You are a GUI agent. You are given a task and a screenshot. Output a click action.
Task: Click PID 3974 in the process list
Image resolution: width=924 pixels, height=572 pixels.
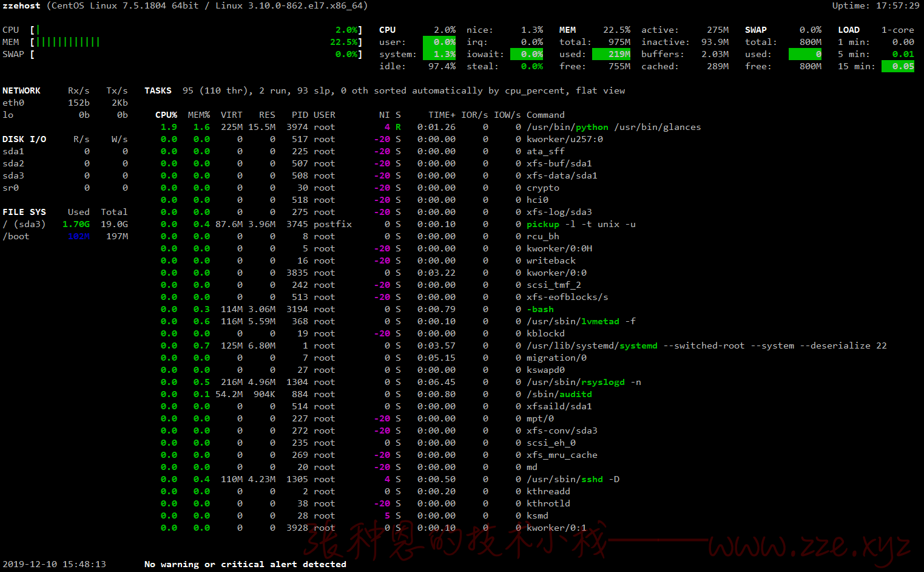coord(297,127)
